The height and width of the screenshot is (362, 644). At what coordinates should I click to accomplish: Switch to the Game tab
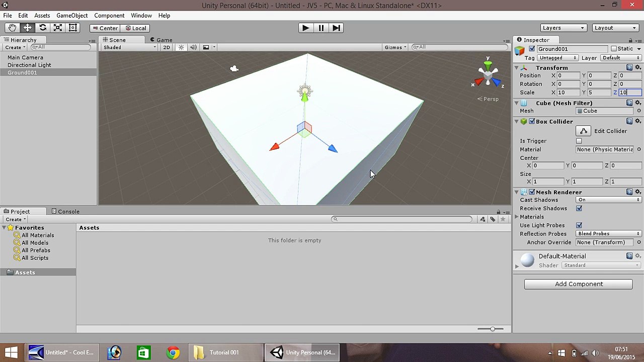[x=161, y=40]
